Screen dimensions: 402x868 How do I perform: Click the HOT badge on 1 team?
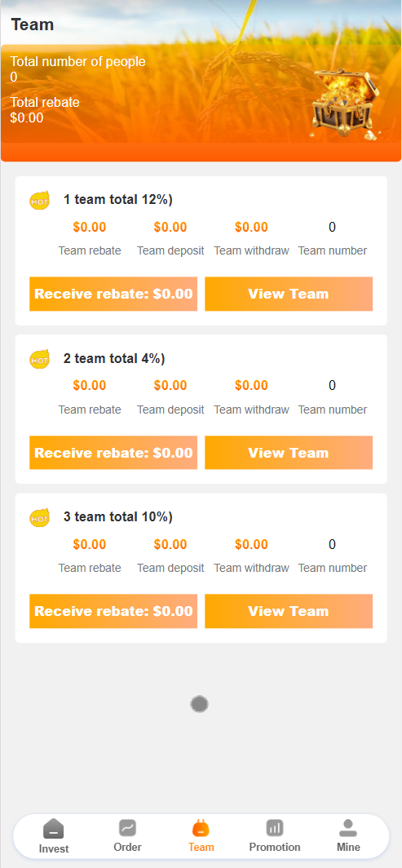[x=39, y=201]
